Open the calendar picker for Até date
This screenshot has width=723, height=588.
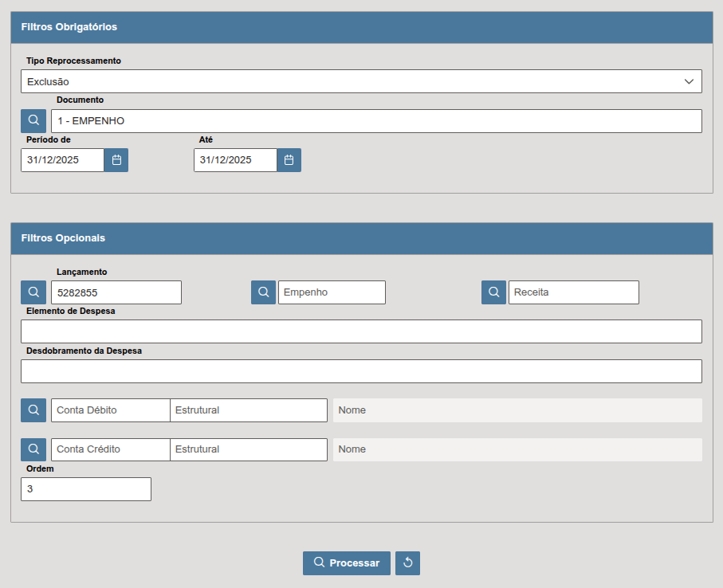click(289, 160)
